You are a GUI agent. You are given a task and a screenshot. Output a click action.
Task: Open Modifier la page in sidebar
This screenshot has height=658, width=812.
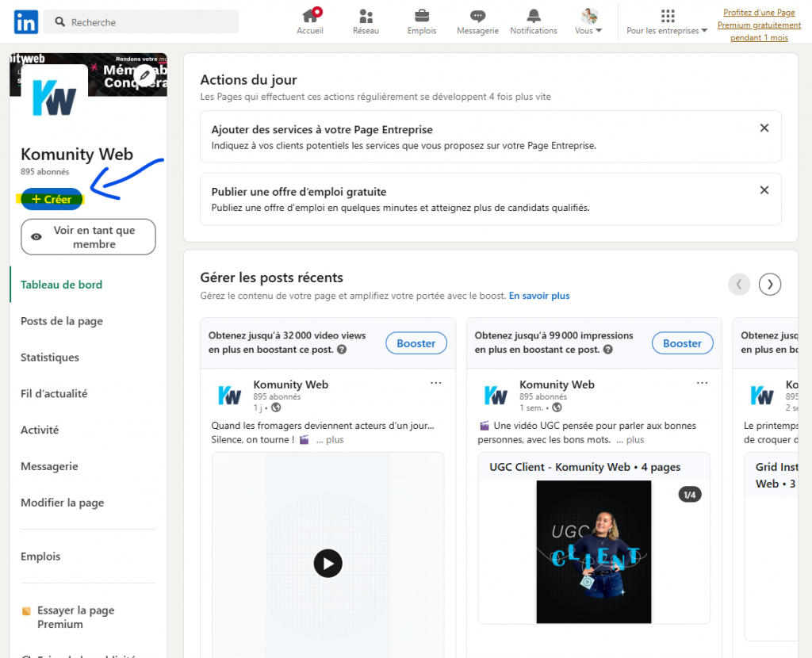click(x=62, y=503)
